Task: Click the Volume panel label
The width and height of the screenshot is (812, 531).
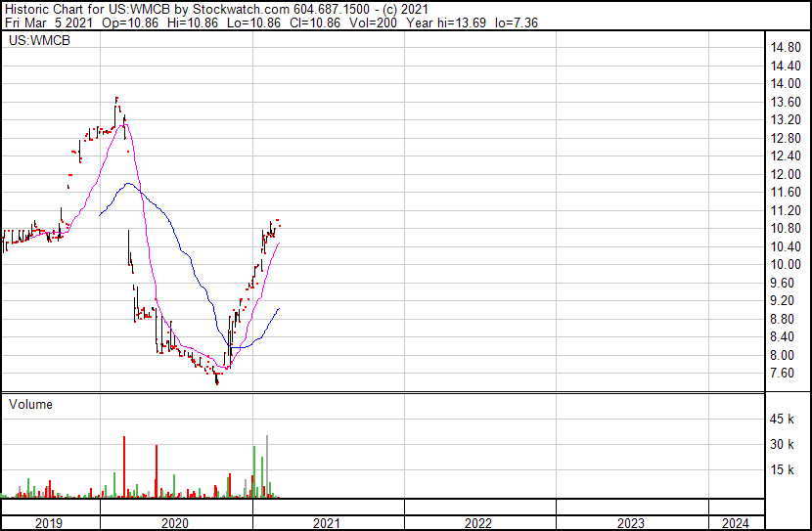Action: [x=31, y=404]
